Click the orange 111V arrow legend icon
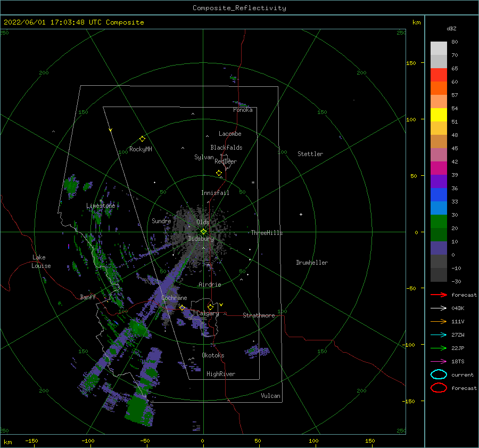479x448 pixels. pyautogui.click(x=439, y=321)
